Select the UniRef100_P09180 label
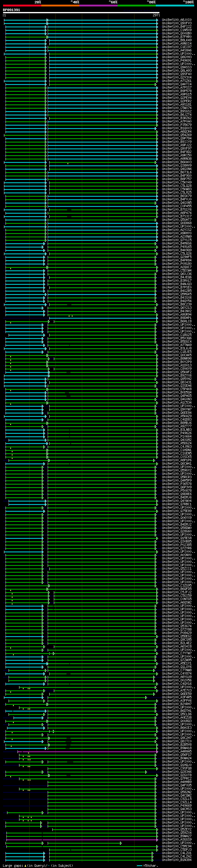 click(176, 264)
